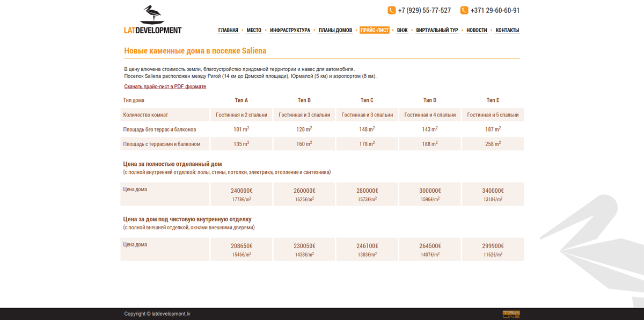The width and height of the screenshot is (644, 320).
Task: Launch the Виртуальный тур page
Action: click(437, 31)
